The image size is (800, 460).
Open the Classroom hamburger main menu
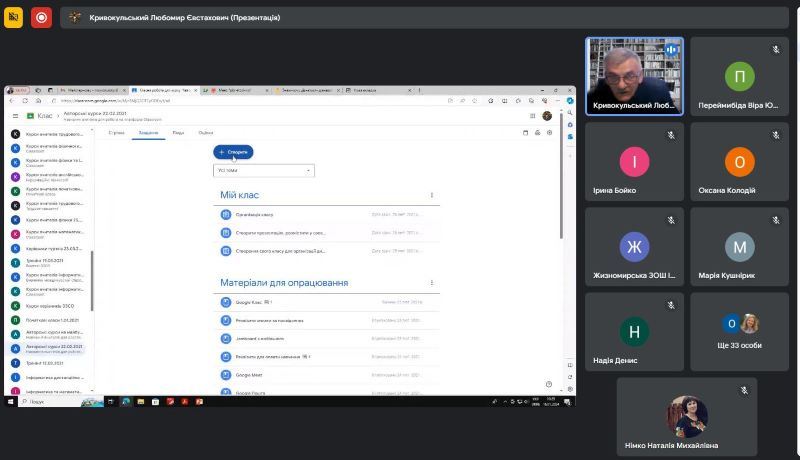(x=15, y=116)
